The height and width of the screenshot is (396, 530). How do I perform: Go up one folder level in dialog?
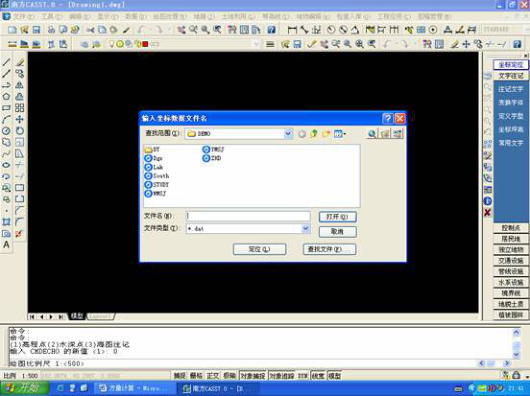point(314,133)
